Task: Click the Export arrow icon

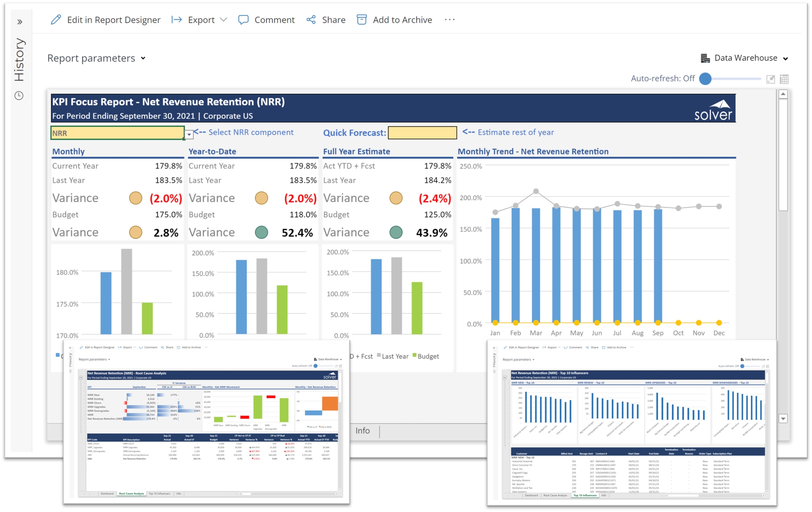Action: [x=177, y=20]
